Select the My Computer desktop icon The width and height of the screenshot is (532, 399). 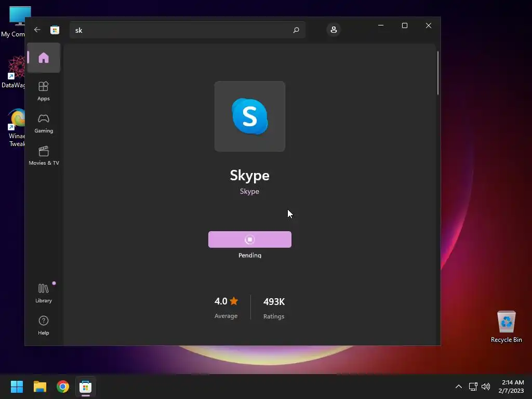14,22
